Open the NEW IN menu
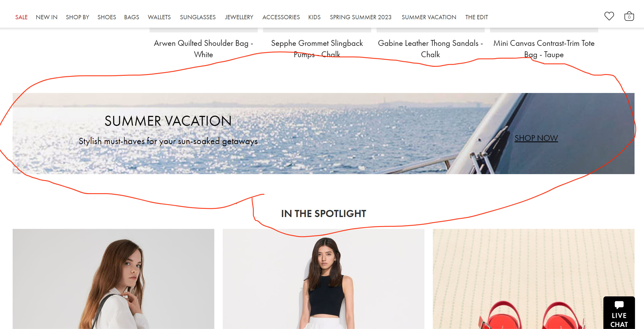The image size is (644, 329). coord(47,17)
